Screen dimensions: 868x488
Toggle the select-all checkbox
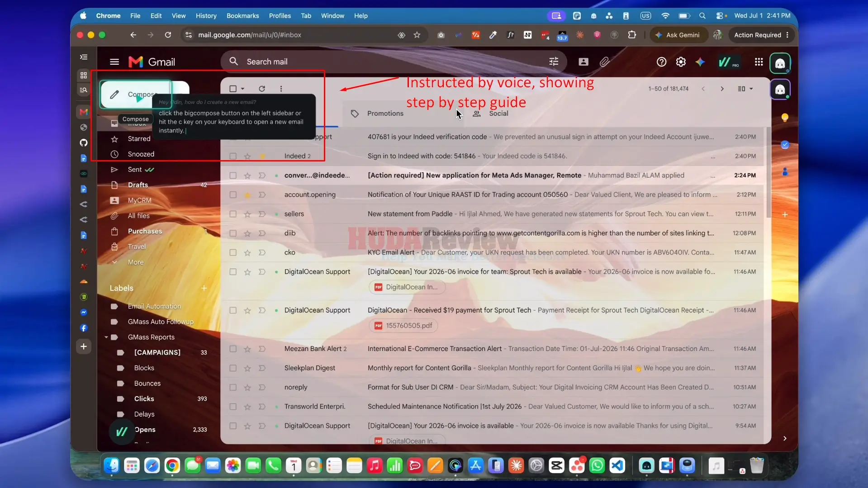point(233,89)
